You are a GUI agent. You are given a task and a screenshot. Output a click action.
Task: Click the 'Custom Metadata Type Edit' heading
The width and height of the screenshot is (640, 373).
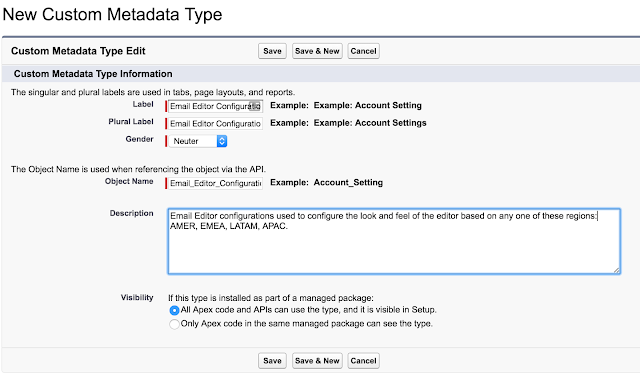78,51
